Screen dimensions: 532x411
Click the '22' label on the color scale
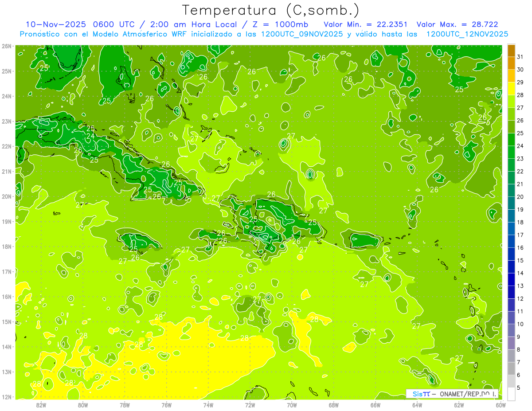point(520,172)
